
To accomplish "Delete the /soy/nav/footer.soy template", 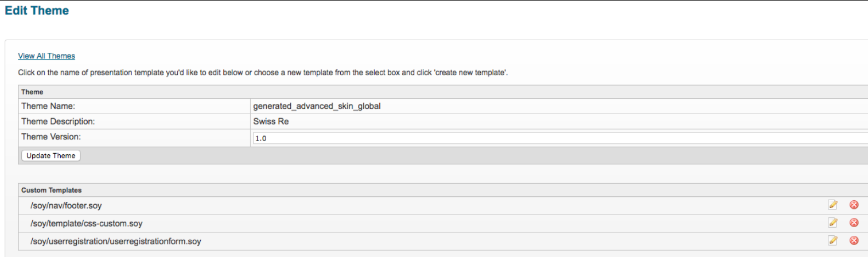I will [x=854, y=205].
